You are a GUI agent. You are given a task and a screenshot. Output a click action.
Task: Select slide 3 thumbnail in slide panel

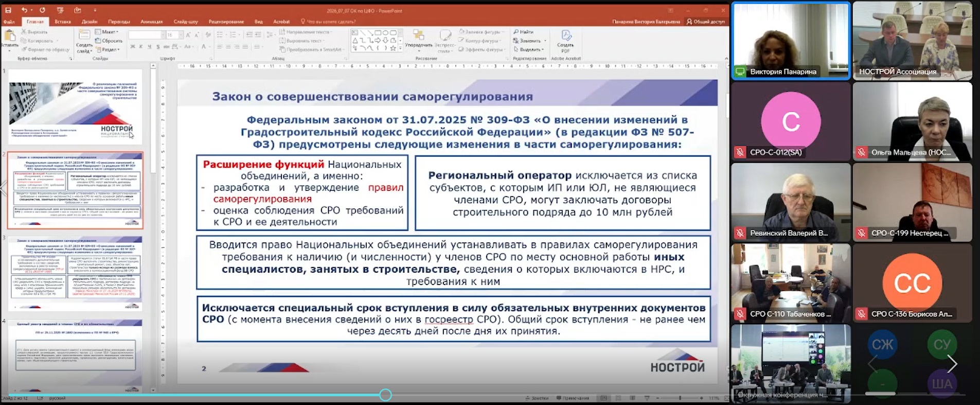pyautogui.click(x=75, y=273)
